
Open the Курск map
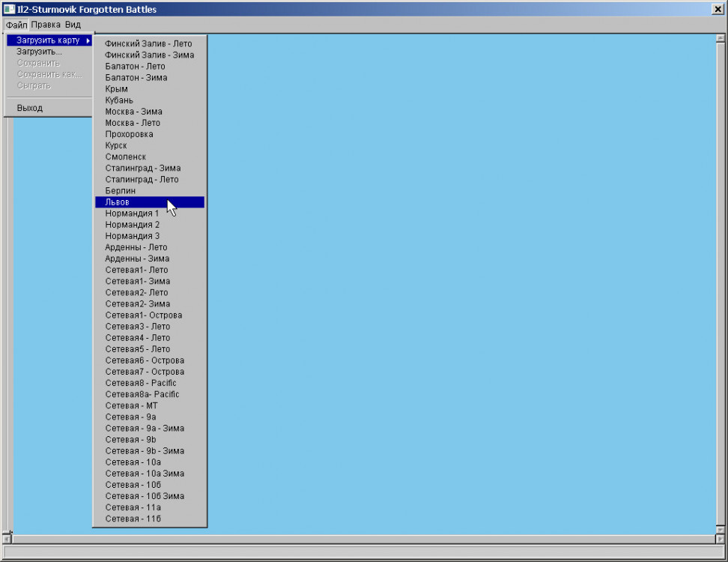point(116,145)
